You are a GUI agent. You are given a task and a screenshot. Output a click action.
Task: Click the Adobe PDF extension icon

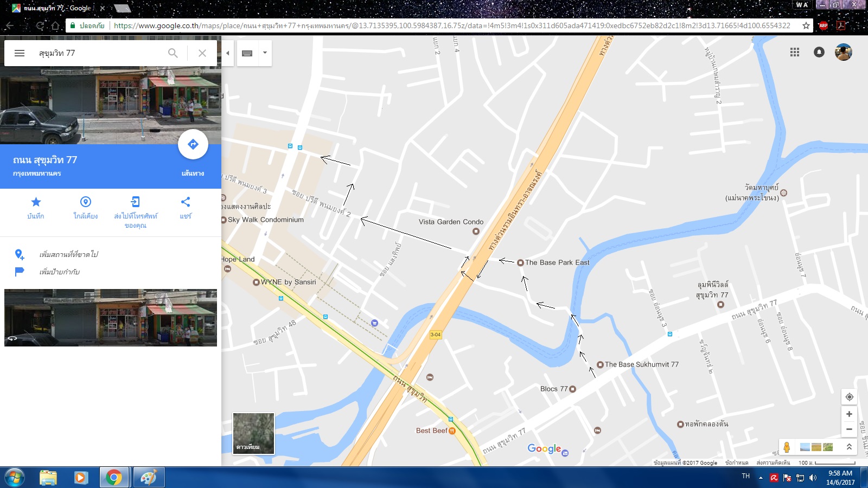(841, 25)
